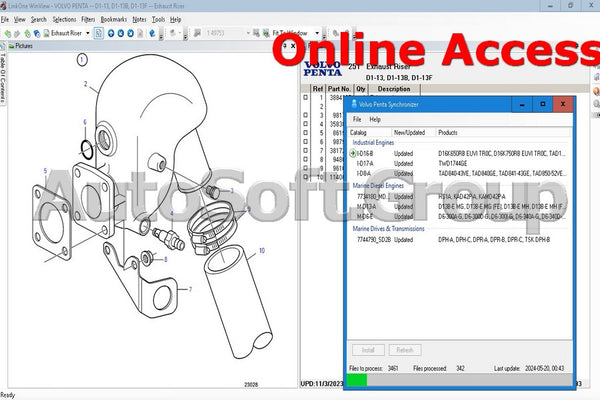Select the 7744790_SD2B catalog row

tap(459, 240)
